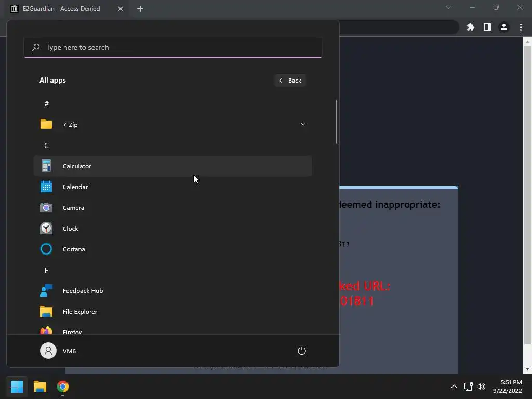532x399 pixels.
Task: Launch Calculator from the app list
Action: (172, 166)
